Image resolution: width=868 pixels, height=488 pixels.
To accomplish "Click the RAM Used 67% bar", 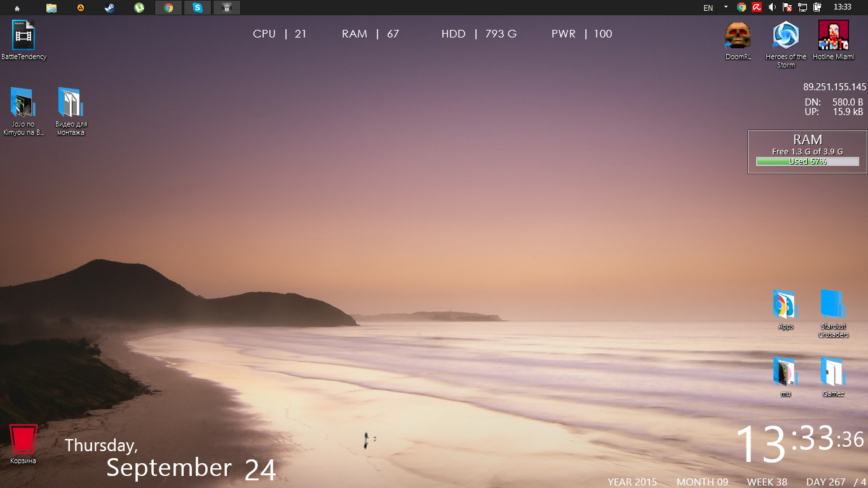I will [807, 161].
